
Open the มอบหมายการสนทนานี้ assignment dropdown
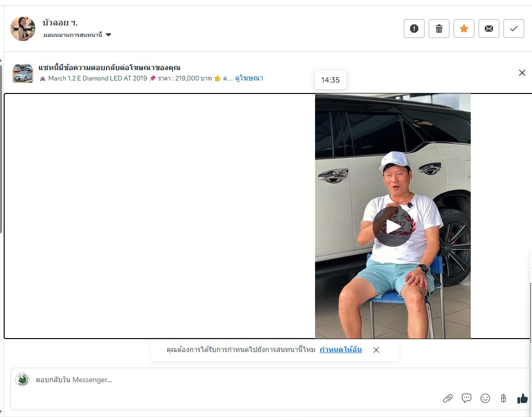(x=77, y=35)
